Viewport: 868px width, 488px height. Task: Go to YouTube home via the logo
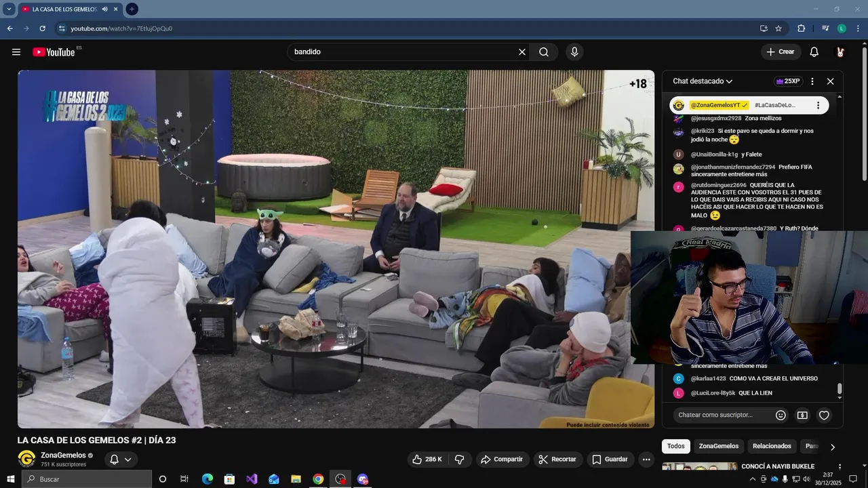[54, 52]
